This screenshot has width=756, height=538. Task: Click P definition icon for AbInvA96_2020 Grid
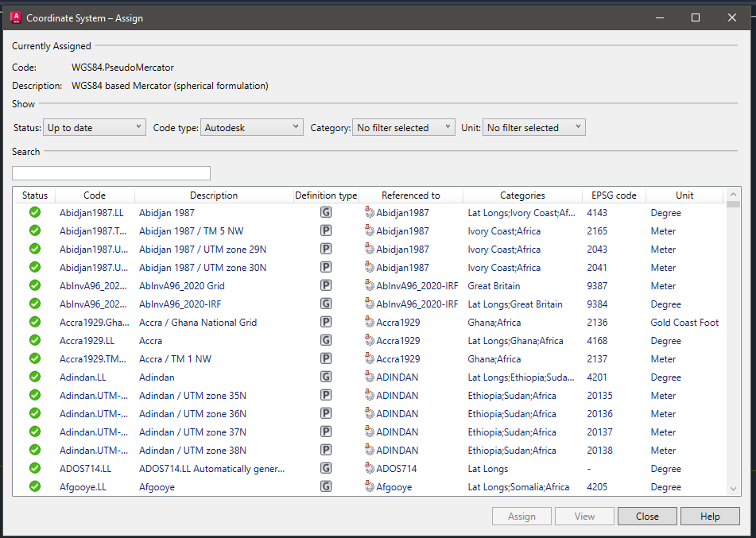tap(326, 285)
